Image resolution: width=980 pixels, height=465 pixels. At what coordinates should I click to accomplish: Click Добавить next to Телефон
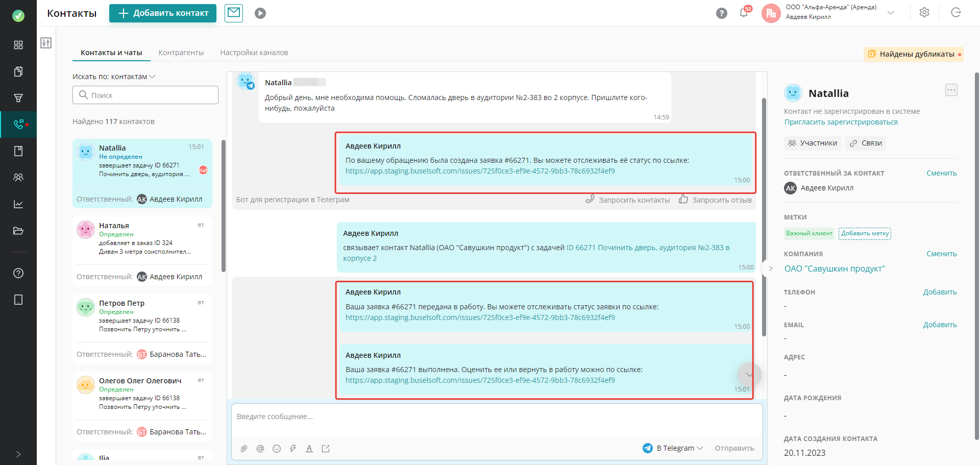(940, 292)
